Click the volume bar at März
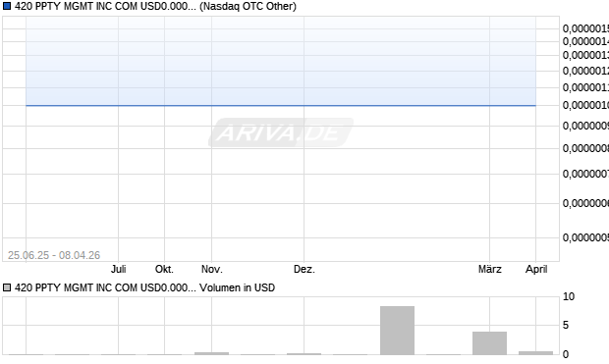 490,343
